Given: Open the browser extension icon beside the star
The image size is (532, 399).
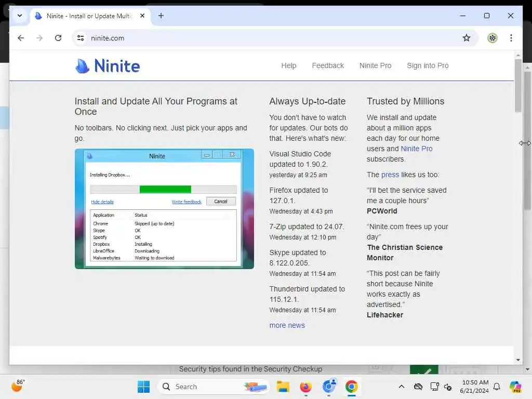Looking at the screenshot, I should coord(493,38).
